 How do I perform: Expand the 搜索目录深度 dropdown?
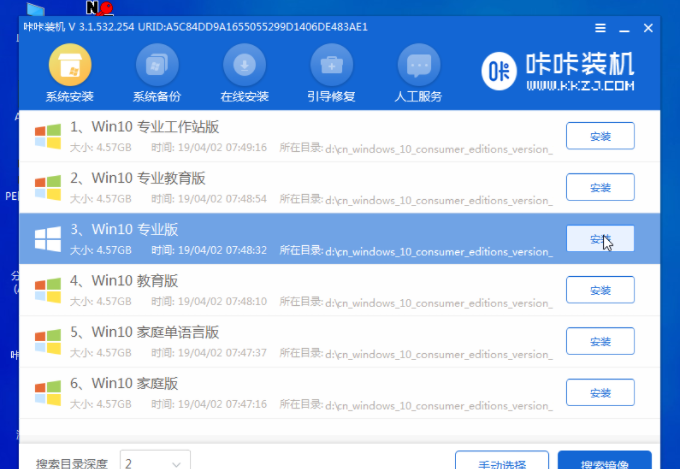point(155,463)
